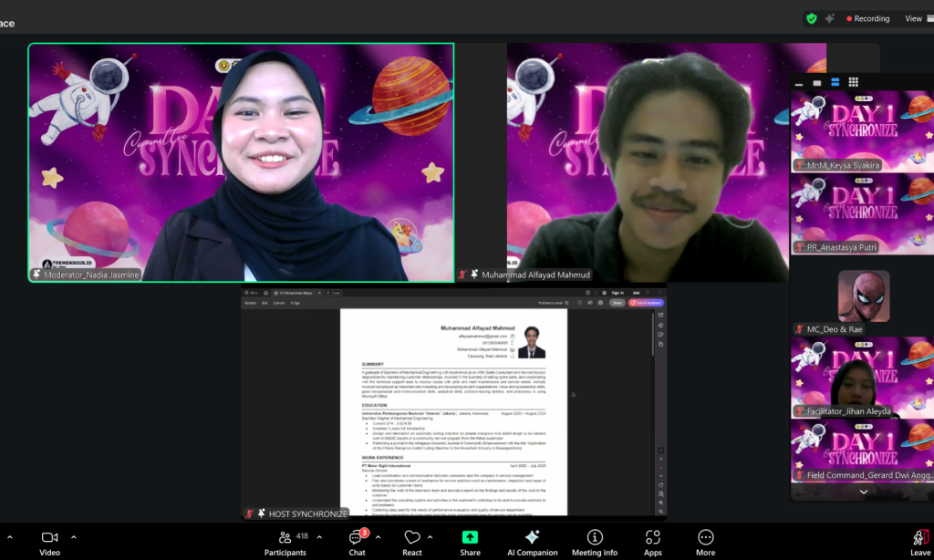Leave the meeting
This screenshot has height=560, width=934.
pyautogui.click(x=921, y=543)
